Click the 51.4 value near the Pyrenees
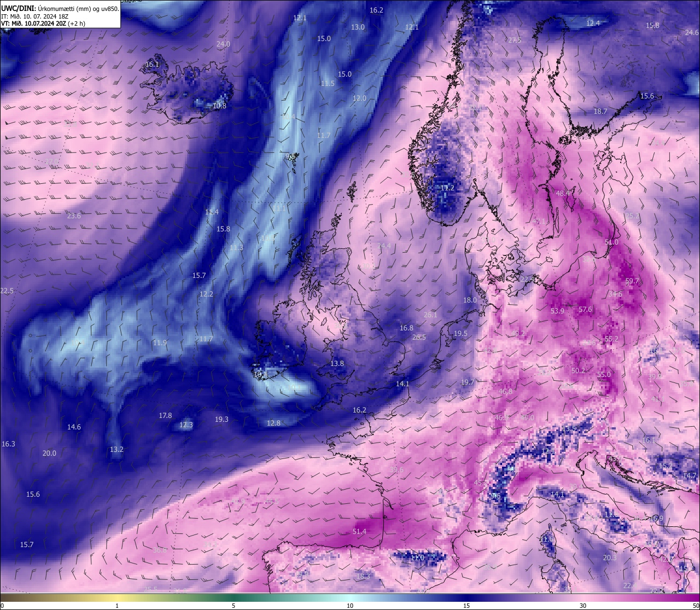The image size is (700, 610). [359, 531]
